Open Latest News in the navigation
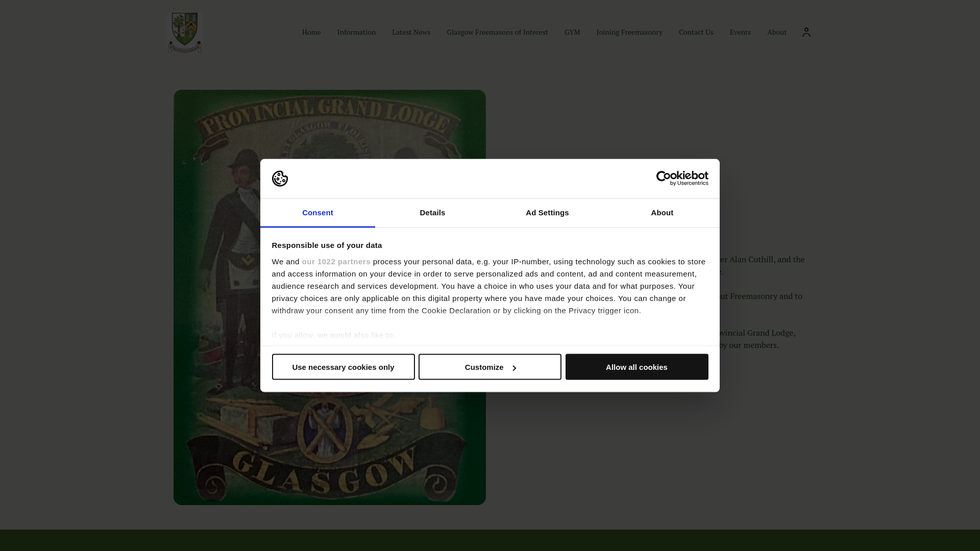 click(x=411, y=32)
